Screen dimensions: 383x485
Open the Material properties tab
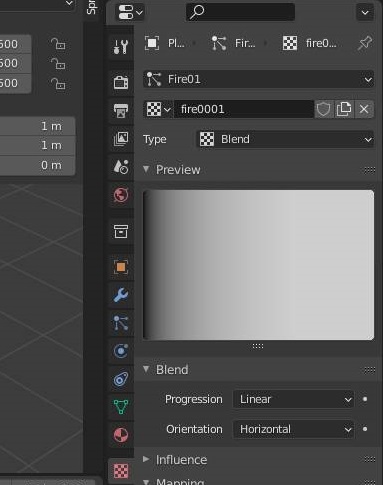(x=121, y=435)
